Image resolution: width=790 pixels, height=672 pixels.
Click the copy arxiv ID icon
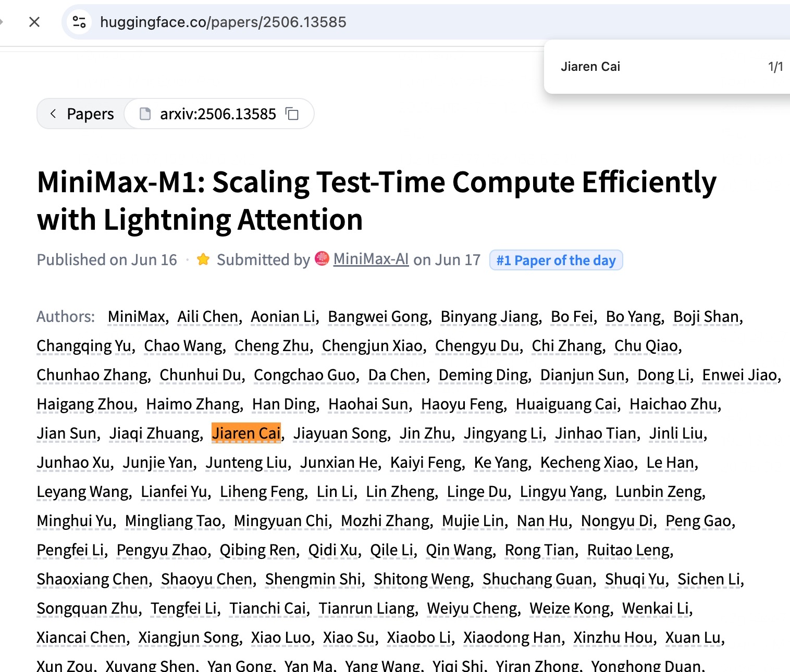pyautogui.click(x=292, y=114)
